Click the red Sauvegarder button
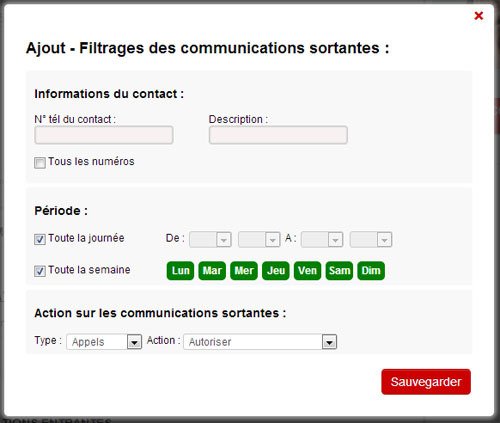The image size is (500, 423). (x=426, y=382)
